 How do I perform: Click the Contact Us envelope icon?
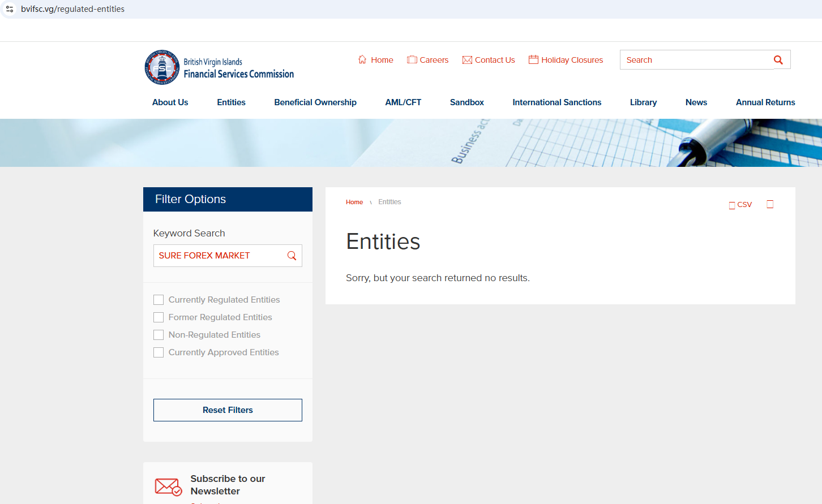(467, 60)
